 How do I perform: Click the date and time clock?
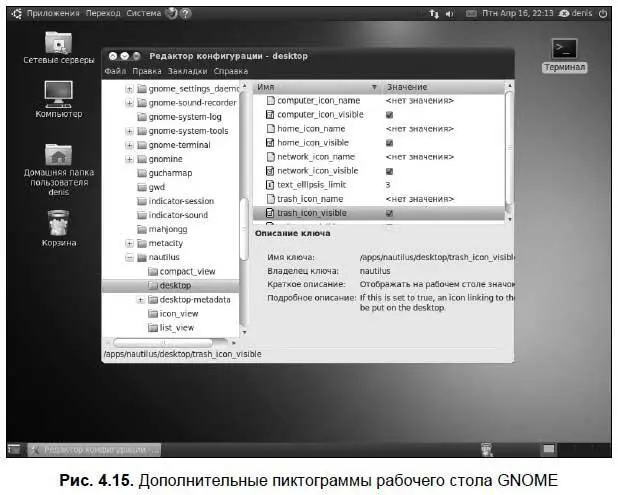pyautogui.click(x=517, y=13)
